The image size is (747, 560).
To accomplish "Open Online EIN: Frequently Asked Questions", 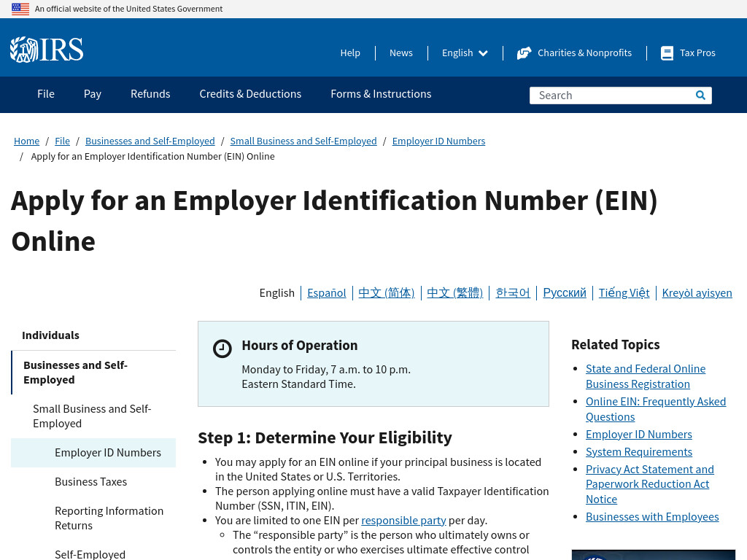I will pyautogui.click(x=656, y=409).
